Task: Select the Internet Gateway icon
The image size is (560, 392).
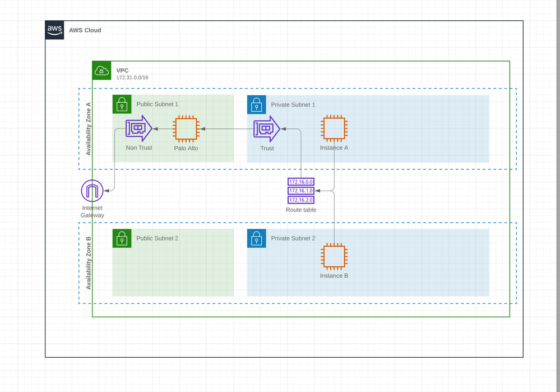Action: coord(92,191)
